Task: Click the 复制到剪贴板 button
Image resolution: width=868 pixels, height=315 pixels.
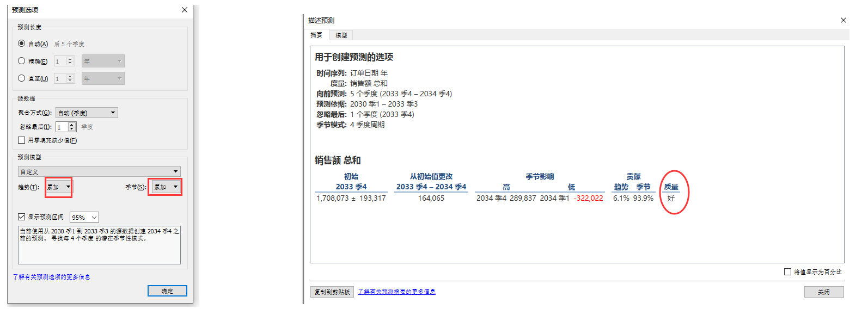Action: [x=332, y=292]
